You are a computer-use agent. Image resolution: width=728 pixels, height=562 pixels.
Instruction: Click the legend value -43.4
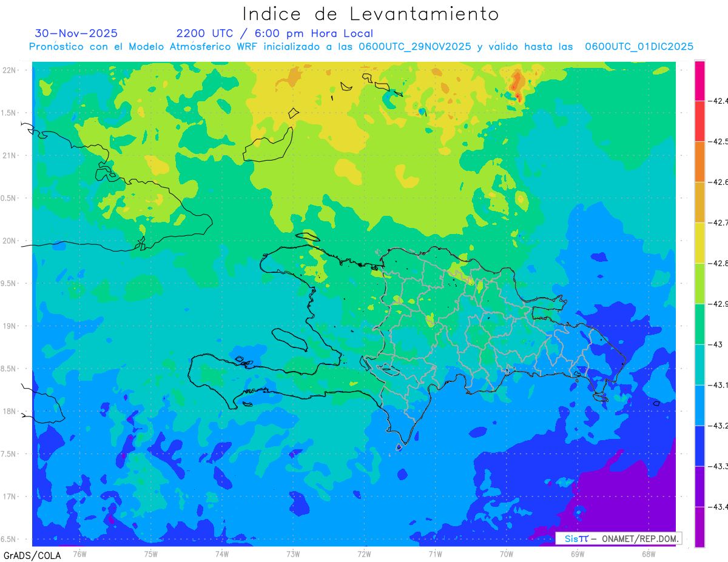coord(718,507)
